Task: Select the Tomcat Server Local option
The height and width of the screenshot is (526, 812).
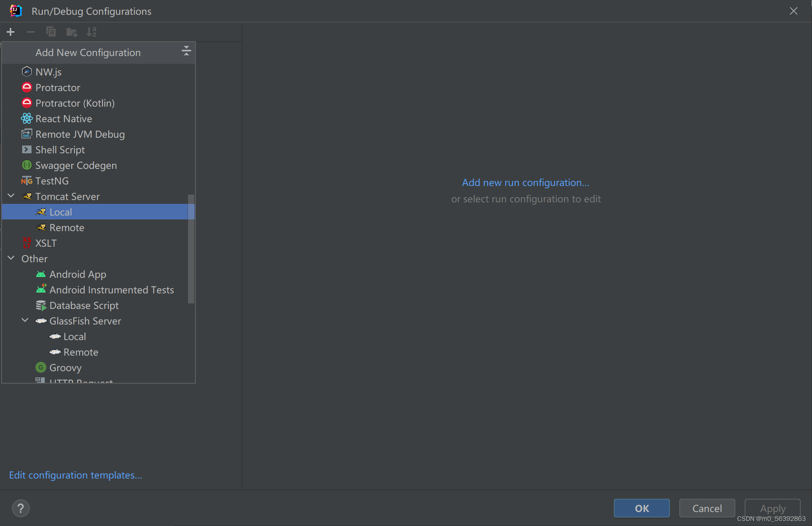Action: tap(60, 211)
